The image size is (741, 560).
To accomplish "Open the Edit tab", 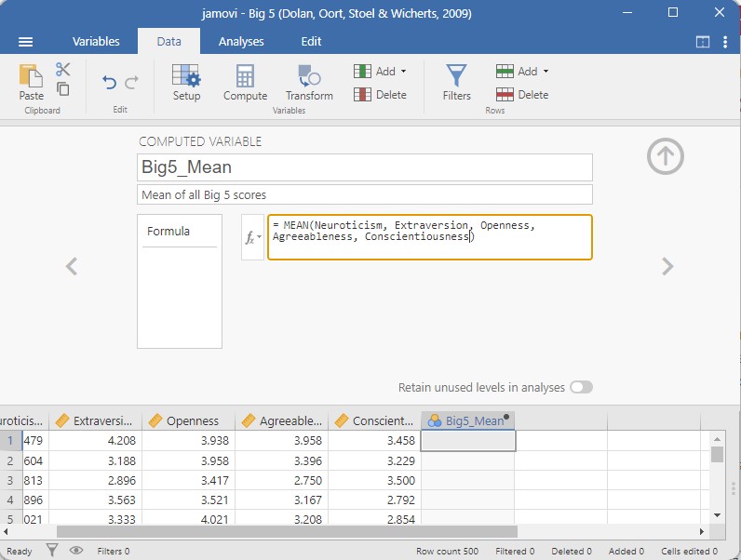I will 311,42.
